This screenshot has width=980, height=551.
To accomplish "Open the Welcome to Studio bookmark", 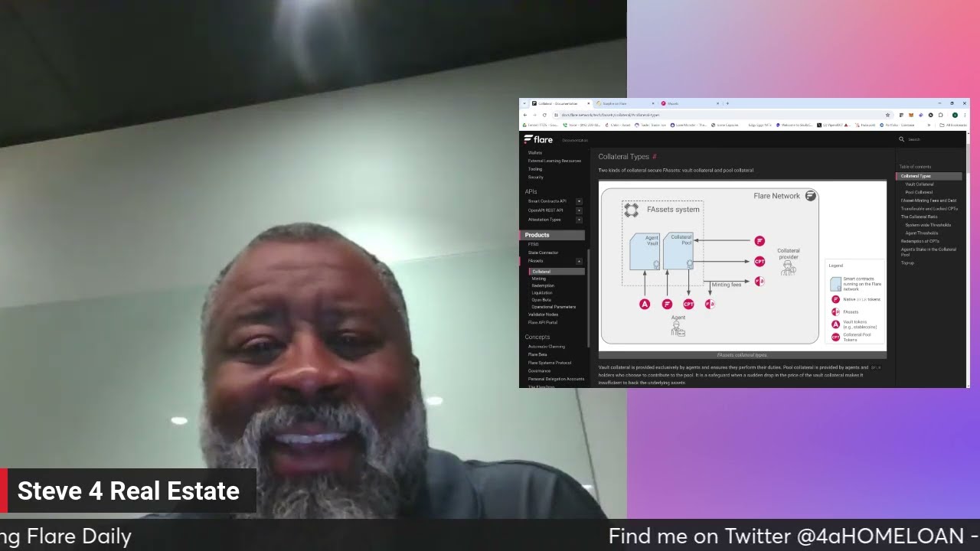I will pos(794,125).
